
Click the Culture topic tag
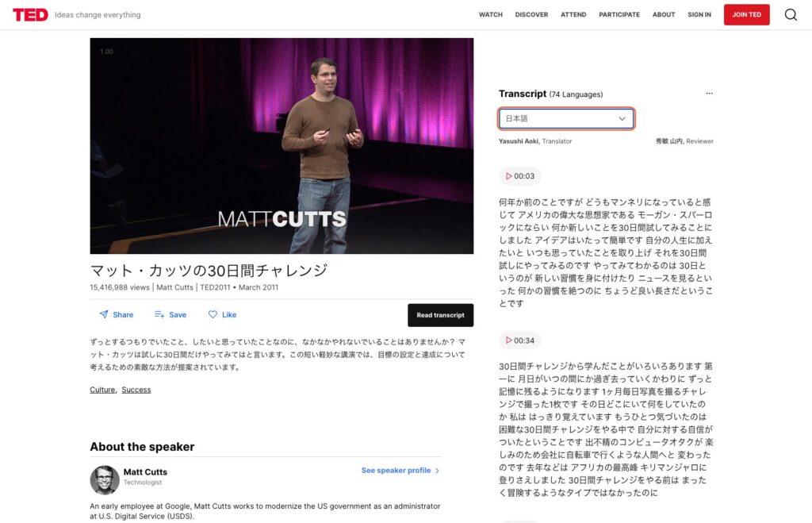(102, 390)
